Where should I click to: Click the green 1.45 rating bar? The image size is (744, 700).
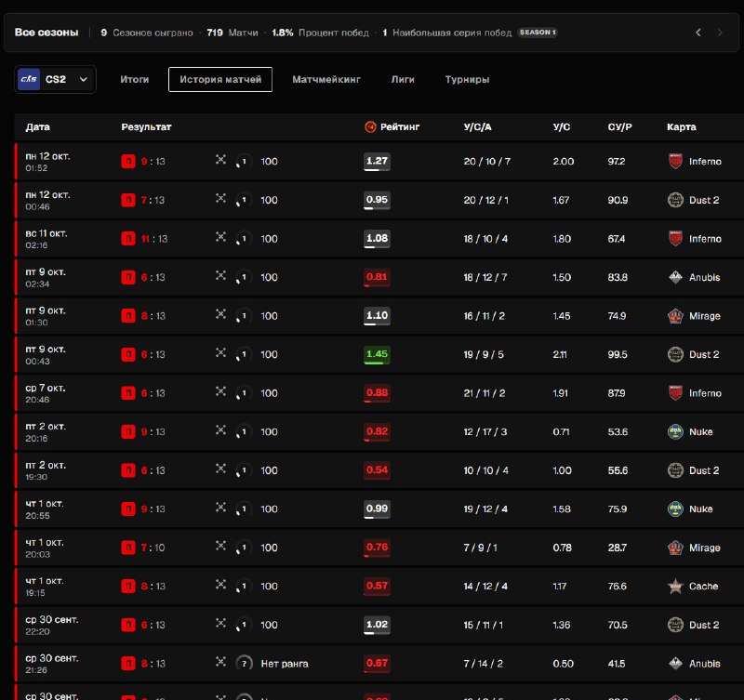(377, 355)
